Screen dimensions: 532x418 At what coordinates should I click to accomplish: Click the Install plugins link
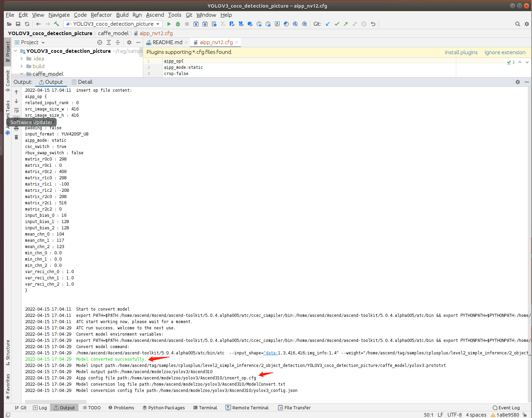pyautogui.click(x=461, y=52)
